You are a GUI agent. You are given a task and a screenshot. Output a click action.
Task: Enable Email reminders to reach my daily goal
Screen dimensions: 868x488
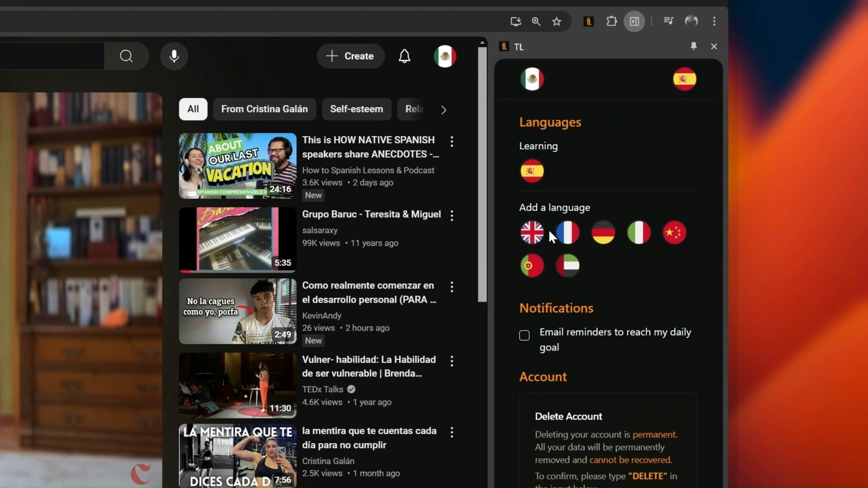click(x=524, y=335)
